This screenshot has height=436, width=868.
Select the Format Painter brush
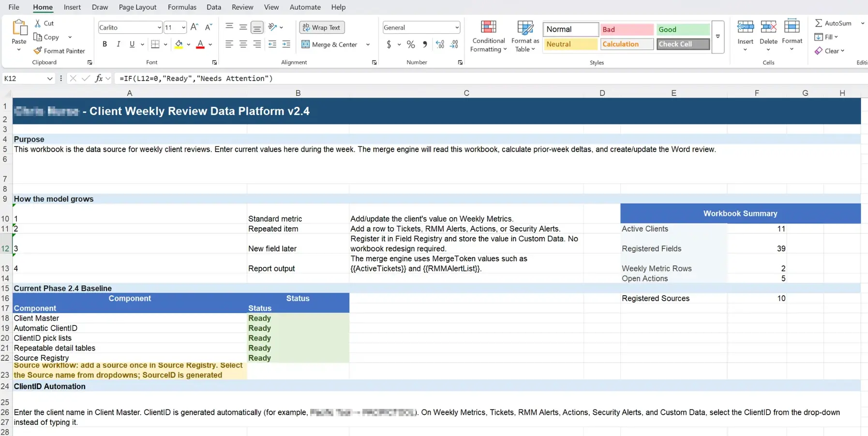coord(38,51)
